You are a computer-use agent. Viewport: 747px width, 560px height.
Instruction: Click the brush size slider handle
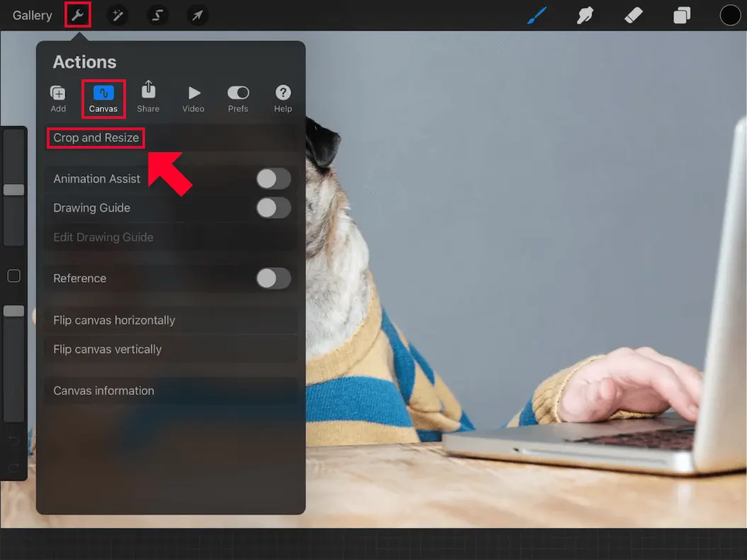14,190
